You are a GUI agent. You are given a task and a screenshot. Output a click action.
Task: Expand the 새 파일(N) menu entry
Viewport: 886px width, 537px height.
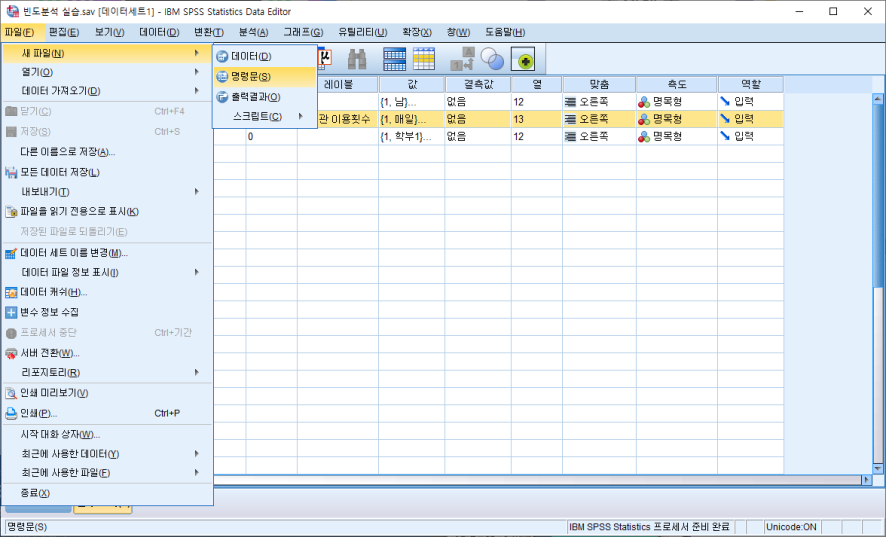click(107, 53)
